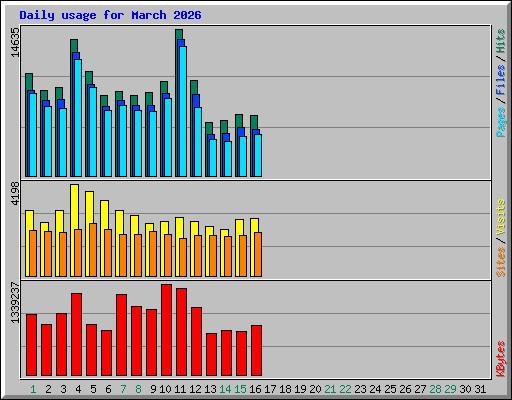Click the 'Hits' legend label
The image size is (512, 400).
point(501,41)
